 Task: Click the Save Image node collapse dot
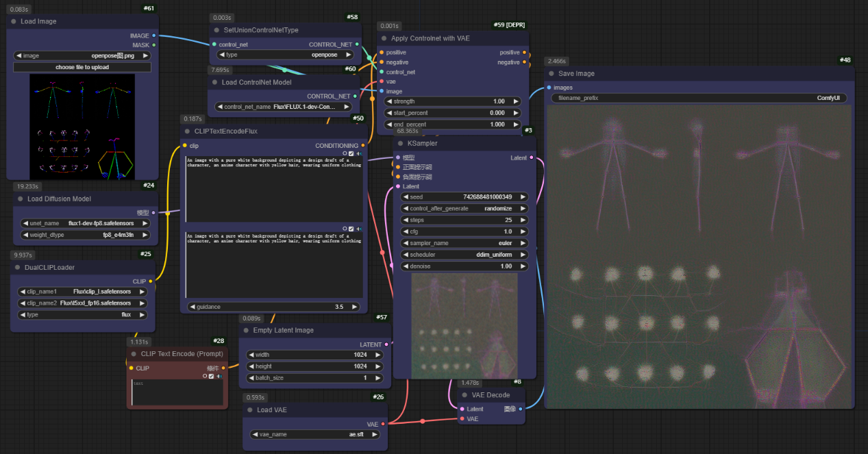pyautogui.click(x=551, y=74)
